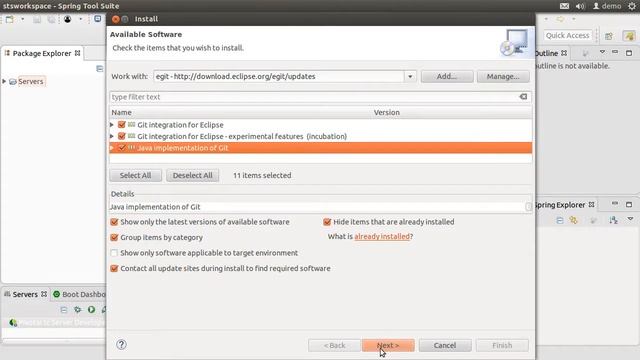The width and height of the screenshot is (640, 360).
Task: Open the Spring Explorer view menu triangle
Action: tap(630, 219)
